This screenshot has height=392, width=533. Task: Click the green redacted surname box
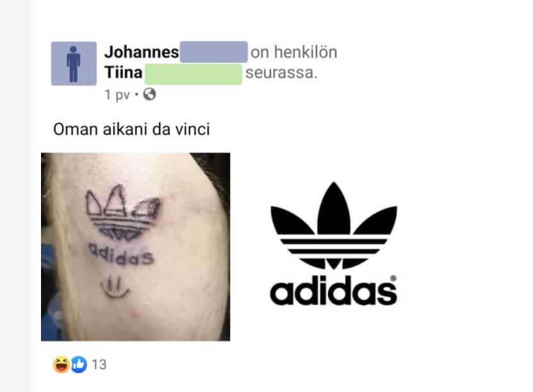click(193, 74)
